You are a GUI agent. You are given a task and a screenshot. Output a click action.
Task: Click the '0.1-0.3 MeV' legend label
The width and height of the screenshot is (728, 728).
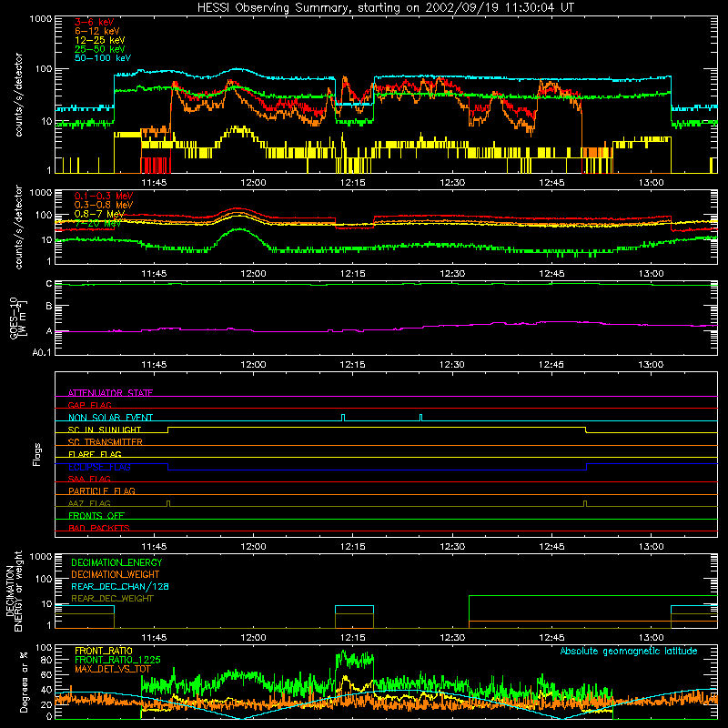click(104, 196)
